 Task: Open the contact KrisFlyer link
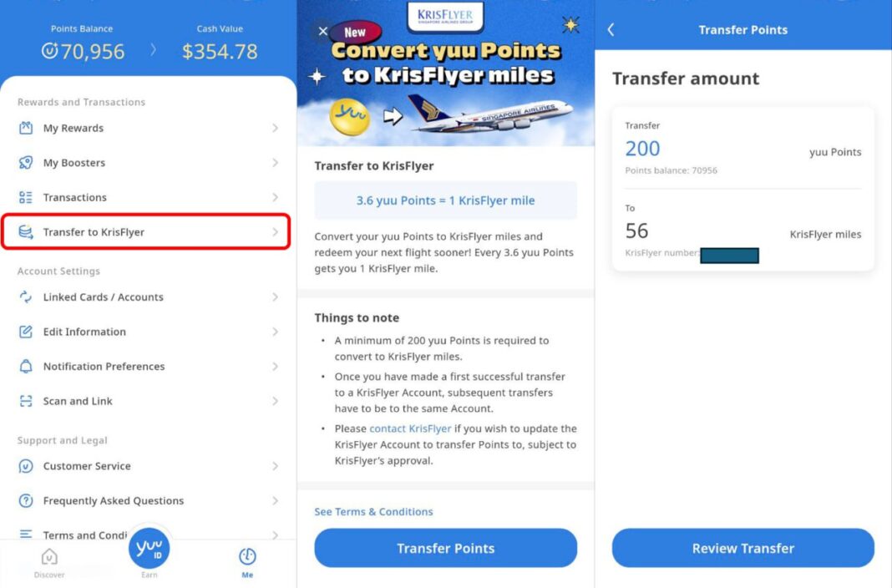point(411,428)
